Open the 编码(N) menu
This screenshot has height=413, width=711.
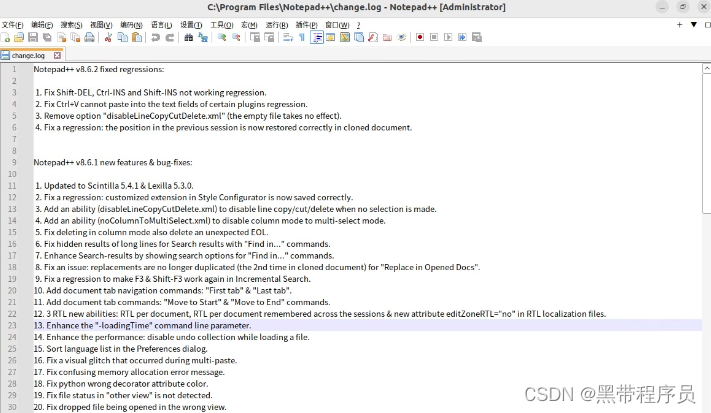tap(131, 25)
